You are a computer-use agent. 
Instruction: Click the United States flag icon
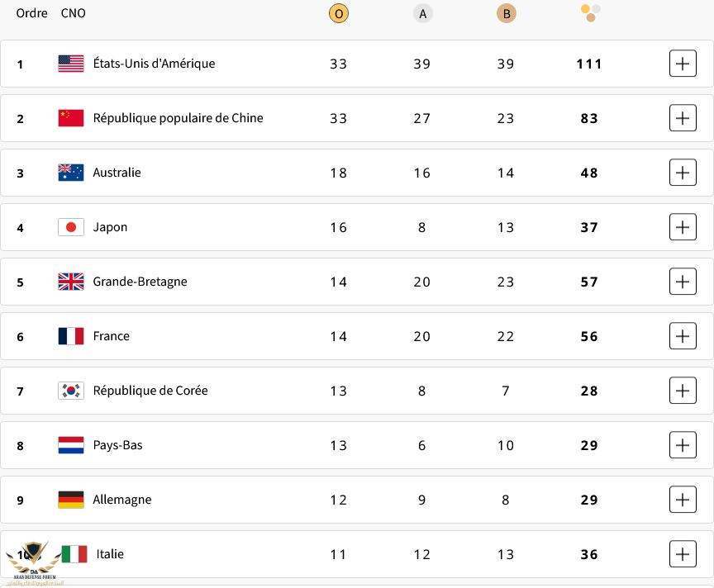tap(71, 64)
